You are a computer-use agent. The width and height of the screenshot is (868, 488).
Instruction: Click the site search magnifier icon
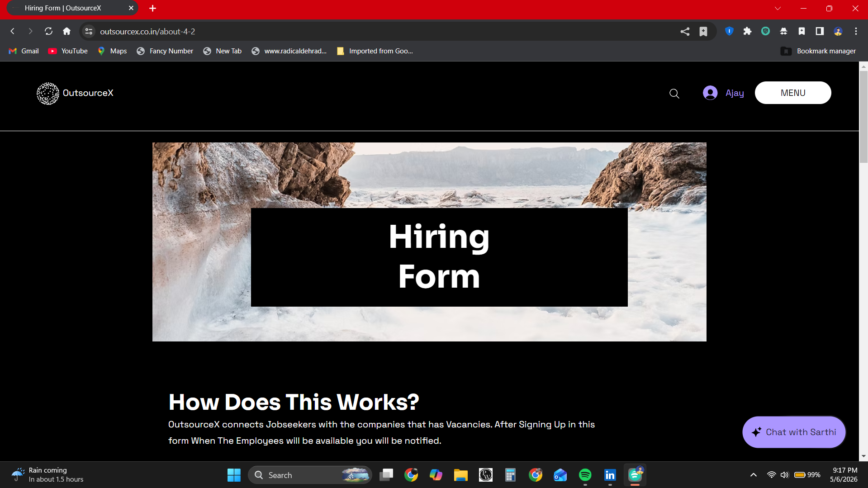(x=674, y=93)
